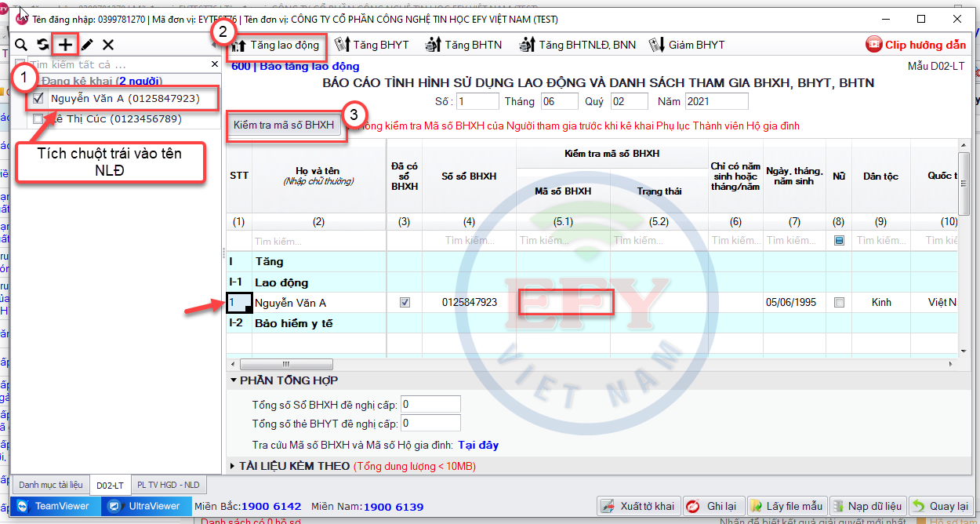Click the X delete icon in left toolbar

[108, 45]
